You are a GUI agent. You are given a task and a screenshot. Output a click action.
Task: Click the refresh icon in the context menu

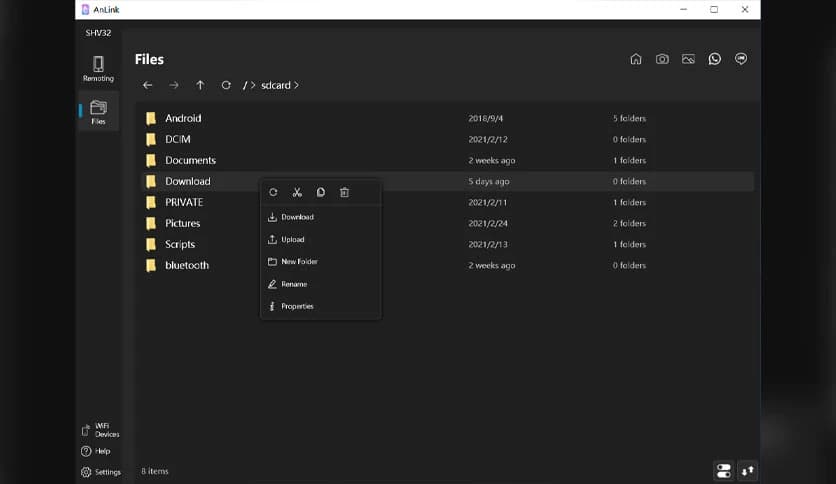(273, 192)
